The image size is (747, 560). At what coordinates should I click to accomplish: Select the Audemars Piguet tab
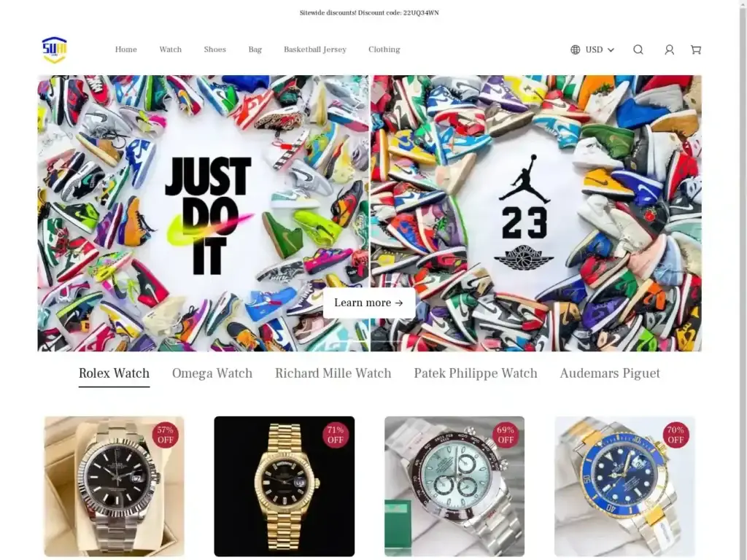click(x=610, y=373)
